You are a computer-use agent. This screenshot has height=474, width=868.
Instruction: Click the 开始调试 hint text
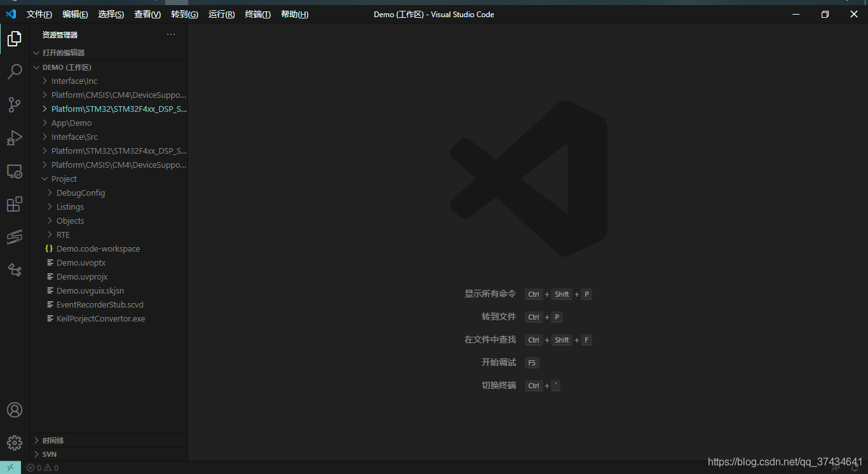click(x=499, y=362)
